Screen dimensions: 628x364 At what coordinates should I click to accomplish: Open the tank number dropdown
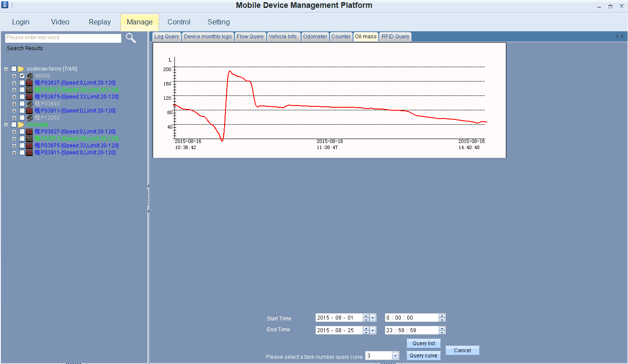[x=395, y=356]
